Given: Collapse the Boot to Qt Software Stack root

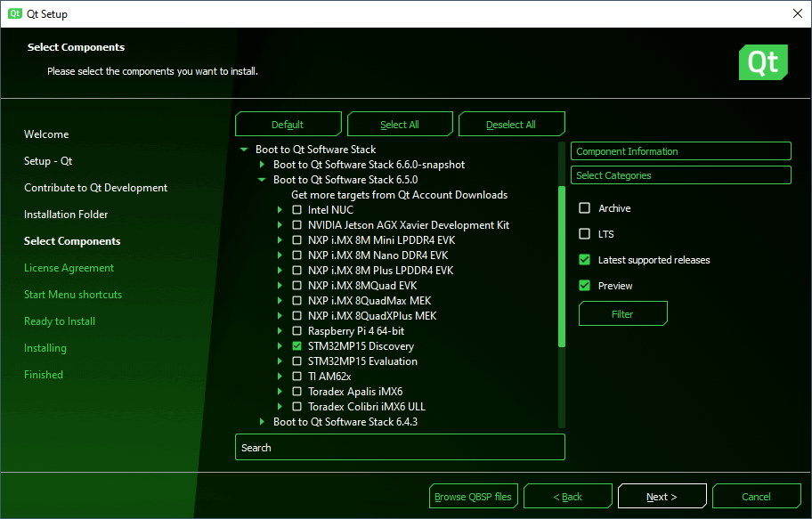Looking at the screenshot, I should pyautogui.click(x=244, y=150).
